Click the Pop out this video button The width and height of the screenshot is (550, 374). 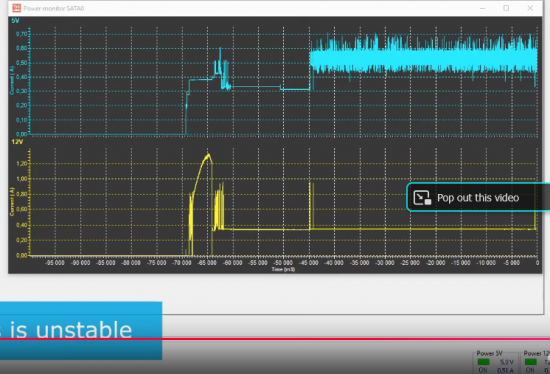point(478,197)
